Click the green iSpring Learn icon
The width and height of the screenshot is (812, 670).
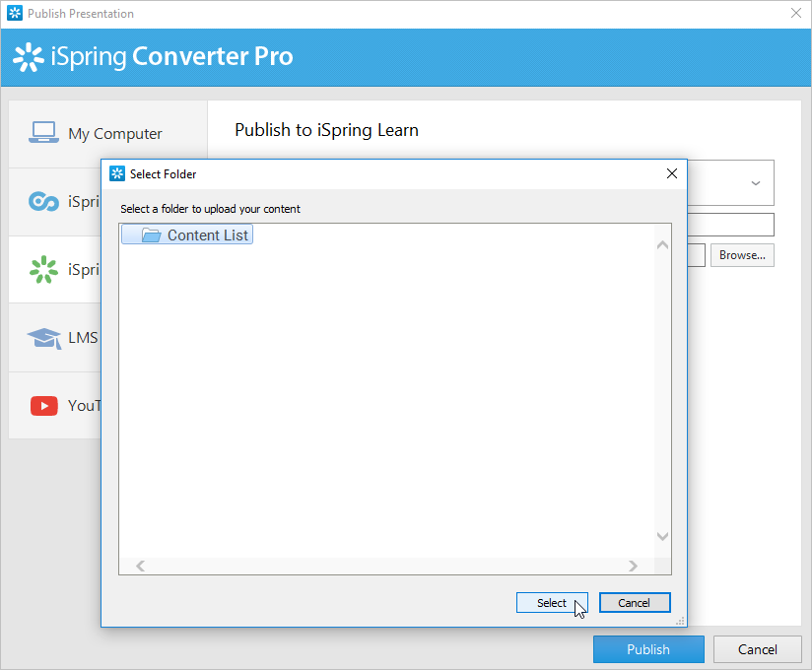pos(43,269)
